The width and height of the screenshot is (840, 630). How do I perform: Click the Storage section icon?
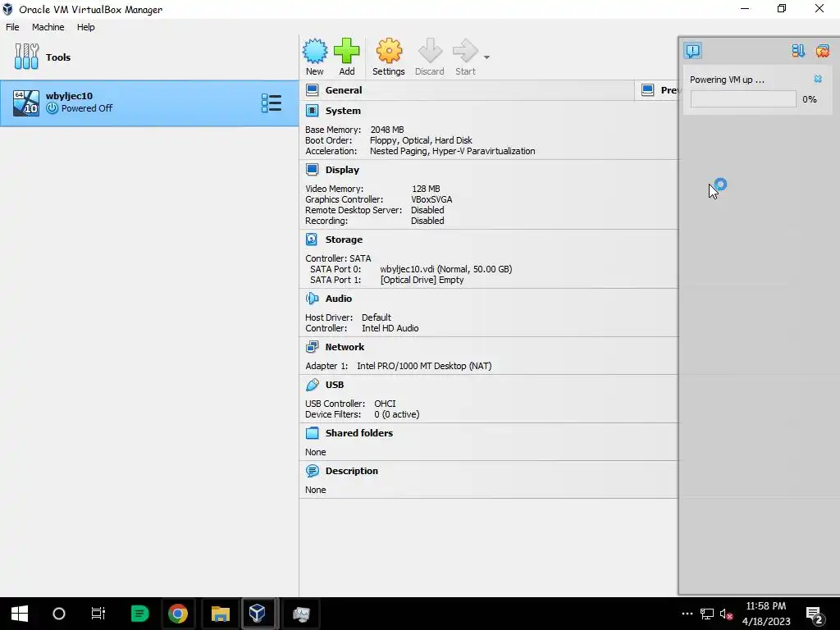point(312,239)
